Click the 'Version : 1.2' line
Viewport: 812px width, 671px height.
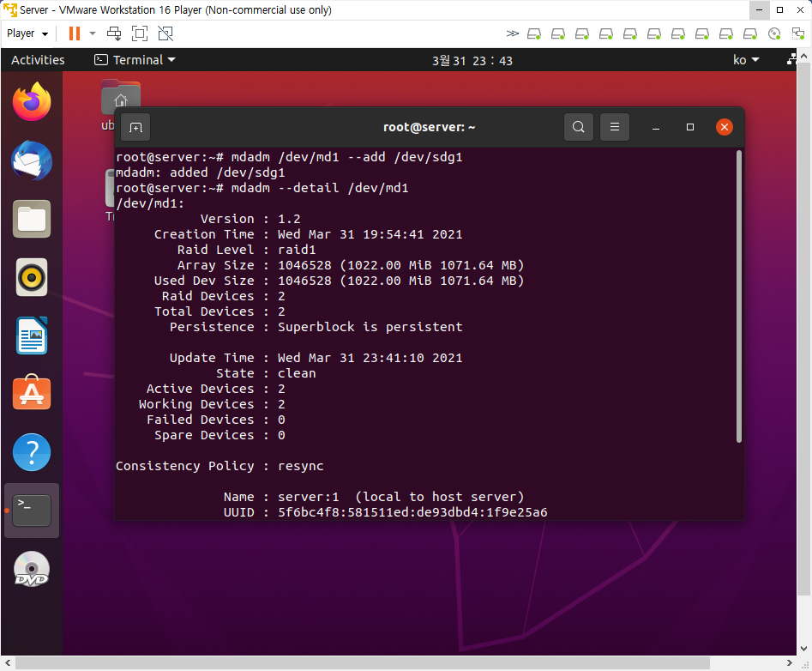pyautogui.click(x=250, y=219)
